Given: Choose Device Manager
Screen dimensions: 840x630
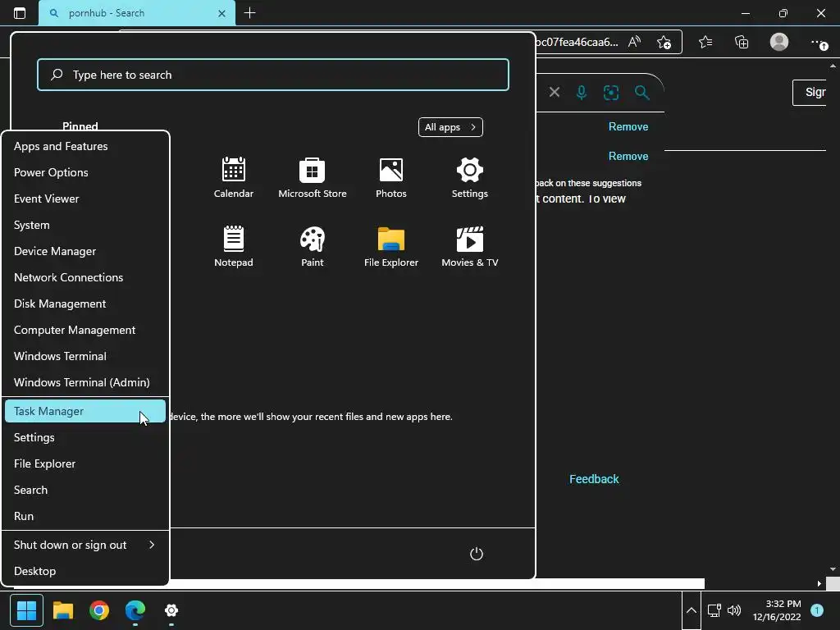Looking at the screenshot, I should (x=85, y=251).
